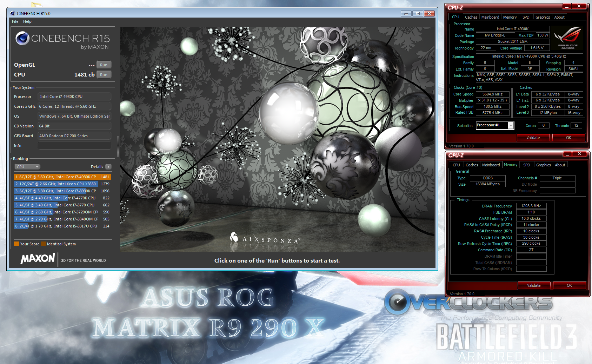The image size is (592, 364).
Task: Click the Cinebench R15 logo sphere icon
Action: 22,38
